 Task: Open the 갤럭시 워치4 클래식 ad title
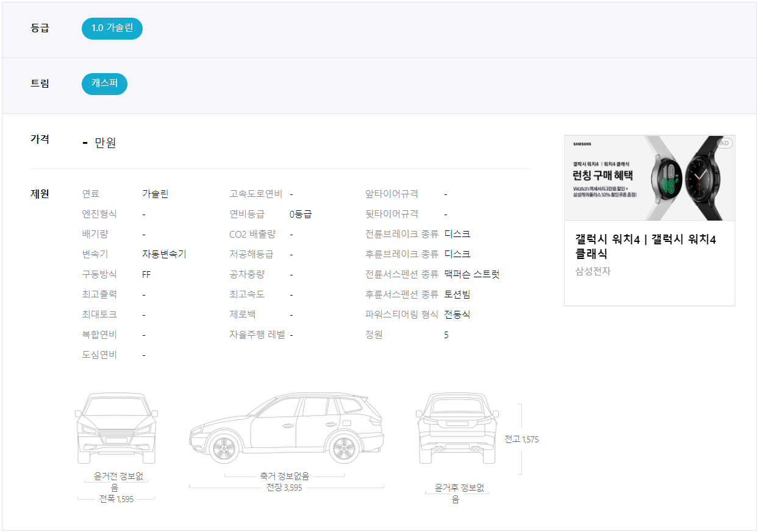coord(646,246)
